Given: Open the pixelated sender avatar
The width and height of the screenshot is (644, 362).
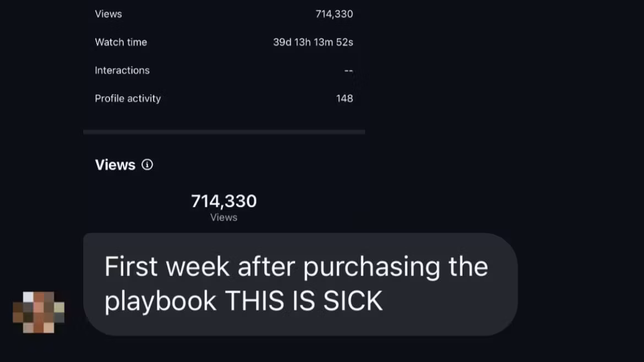Looking at the screenshot, I should point(39,312).
